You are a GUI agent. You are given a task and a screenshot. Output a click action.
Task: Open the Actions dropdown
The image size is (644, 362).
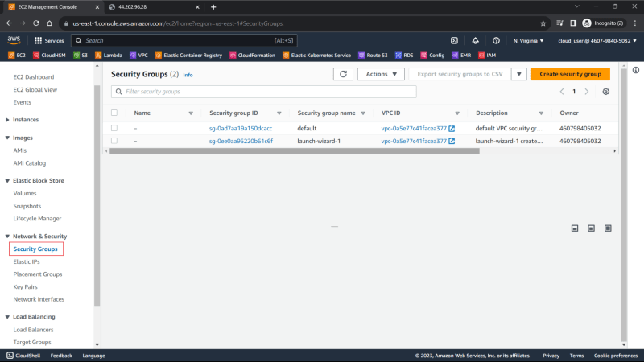(x=381, y=74)
